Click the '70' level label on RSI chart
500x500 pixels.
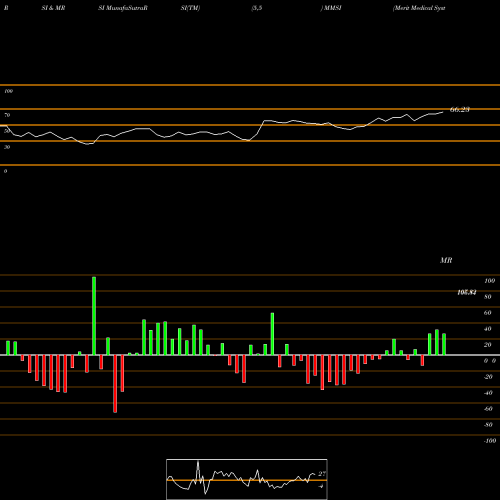[7, 115]
